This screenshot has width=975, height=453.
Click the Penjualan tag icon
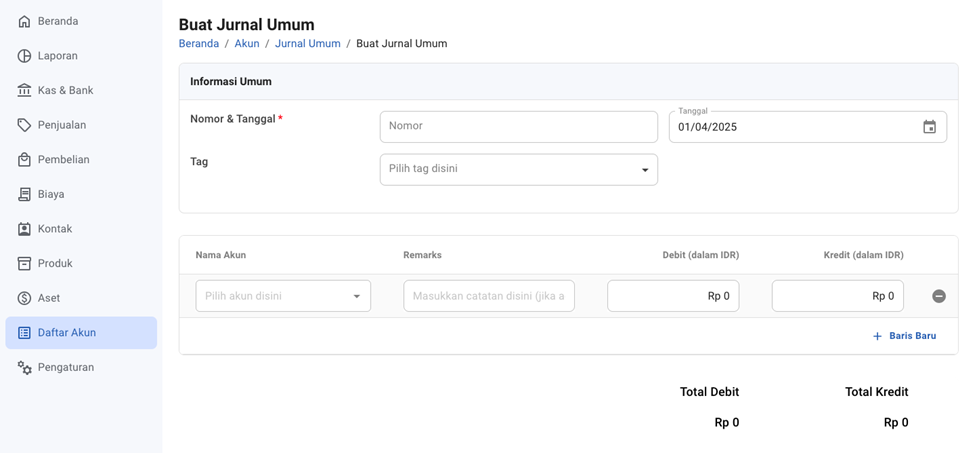click(24, 125)
